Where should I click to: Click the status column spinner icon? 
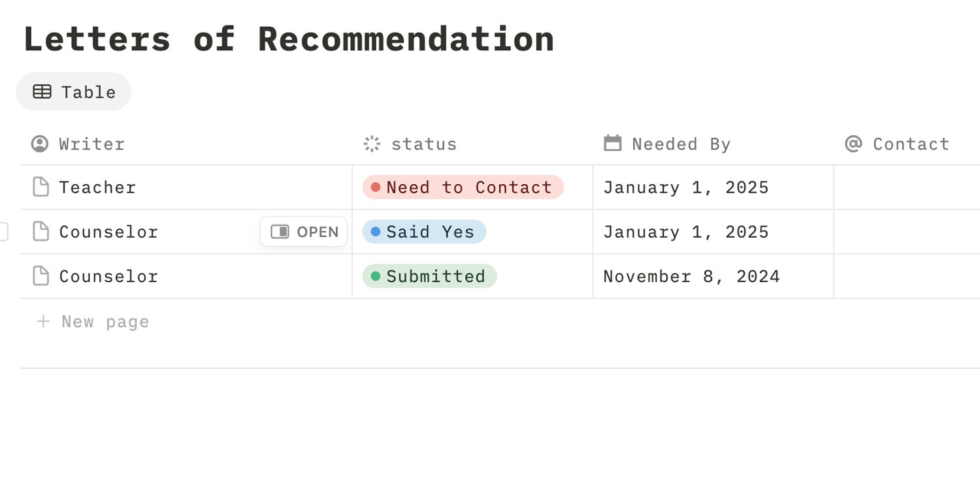(x=372, y=144)
